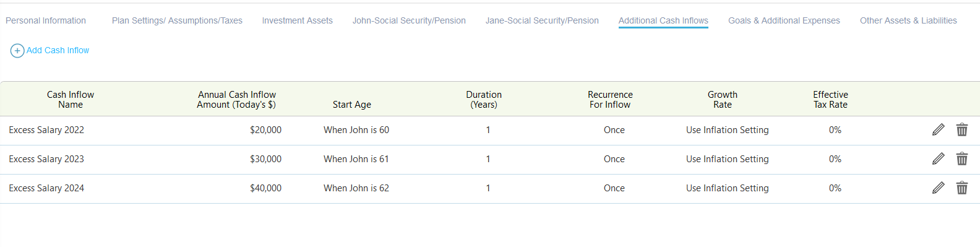The height and width of the screenshot is (247, 980).
Task: Switch to Plan Settings/ Assumptions/Taxes tab
Action: 177,20
